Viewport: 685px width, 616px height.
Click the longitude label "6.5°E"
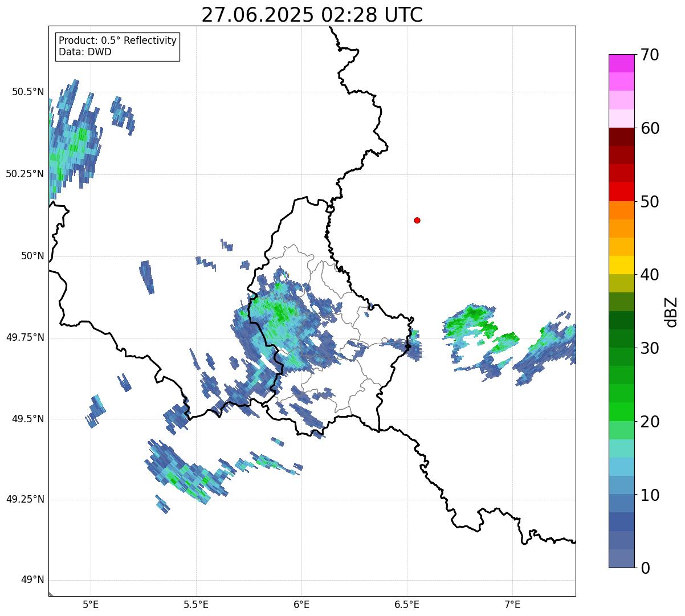coord(407,604)
